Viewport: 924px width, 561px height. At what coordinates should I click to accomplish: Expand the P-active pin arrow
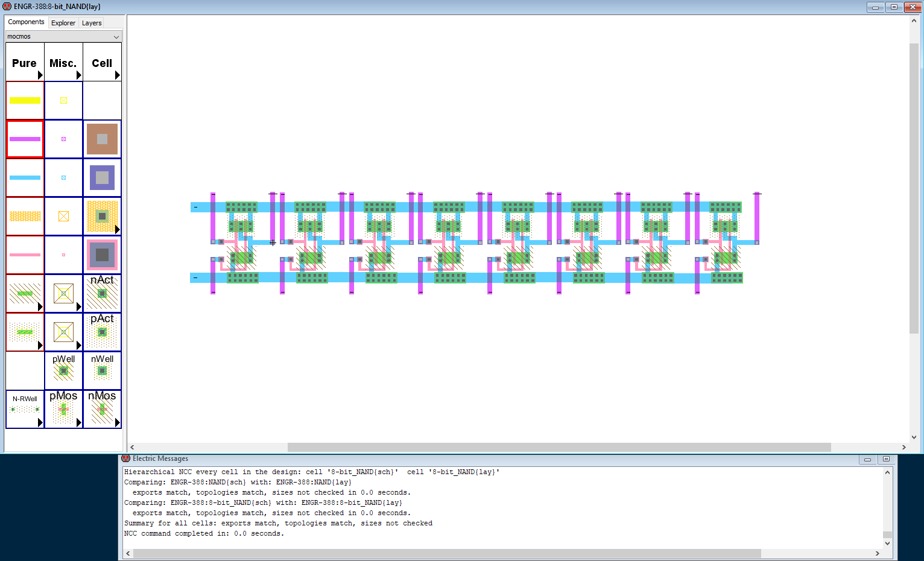pos(79,345)
